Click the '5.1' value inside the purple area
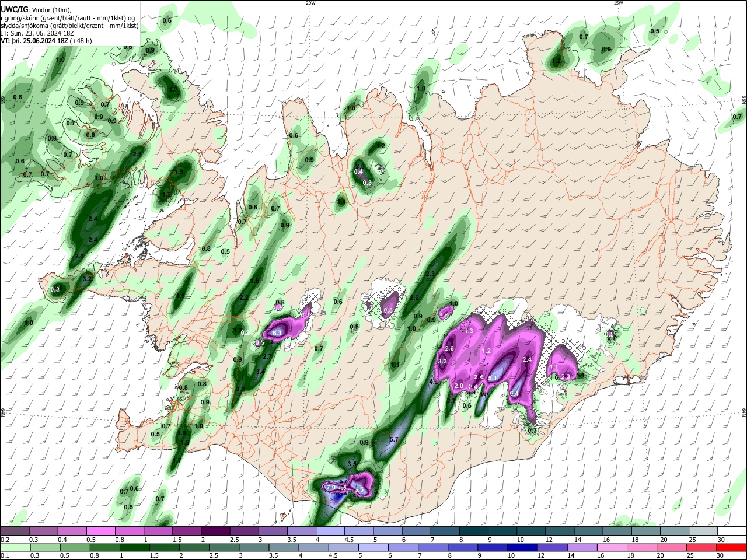Viewport: 747px width, 560px height. (492, 378)
